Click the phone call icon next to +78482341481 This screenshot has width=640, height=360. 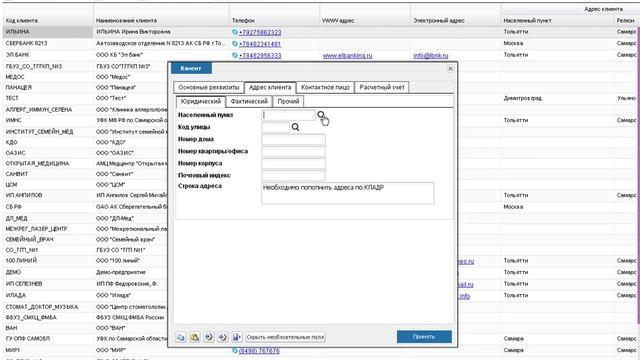[x=235, y=43]
